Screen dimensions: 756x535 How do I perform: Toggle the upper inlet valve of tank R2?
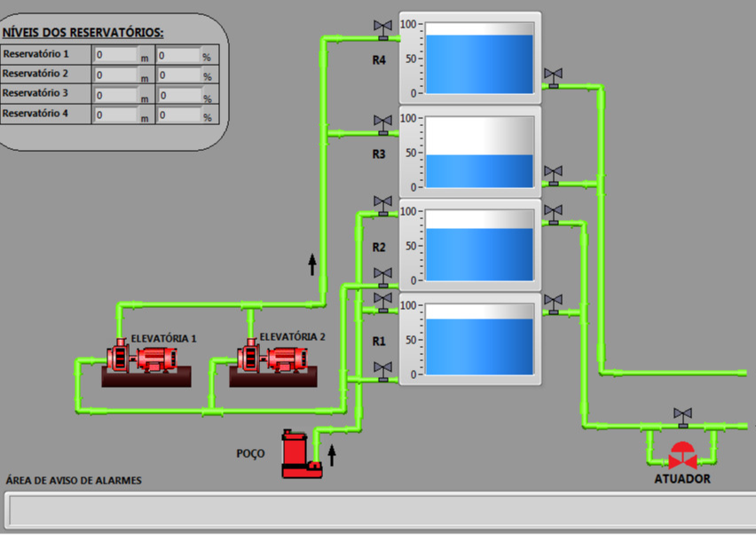click(x=382, y=206)
